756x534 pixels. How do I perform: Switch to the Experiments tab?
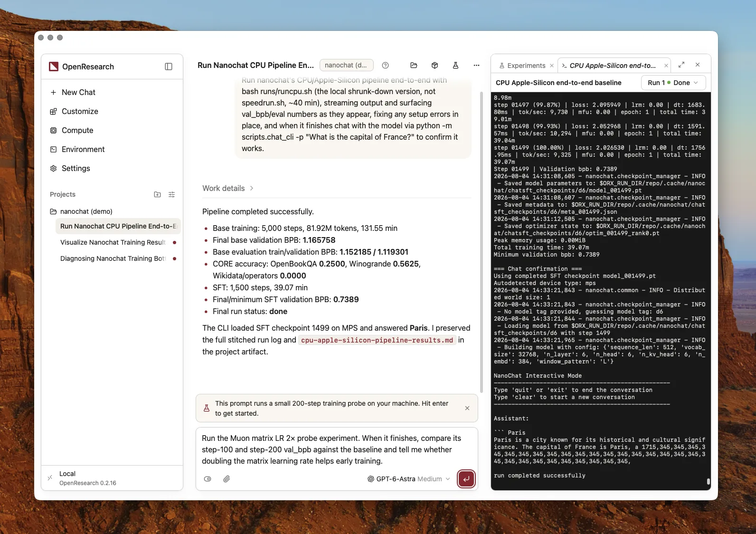click(521, 66)
